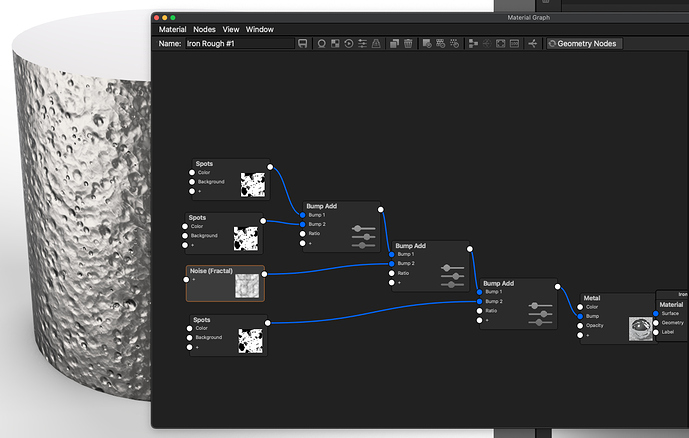Click the preview sphere toolbar icon

coord(322,43)
